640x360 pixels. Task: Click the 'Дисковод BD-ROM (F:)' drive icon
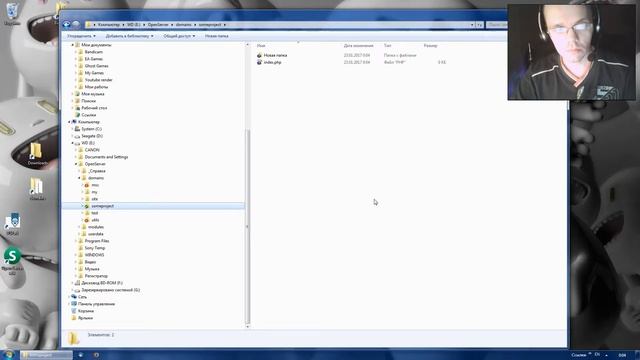[77, 283]
